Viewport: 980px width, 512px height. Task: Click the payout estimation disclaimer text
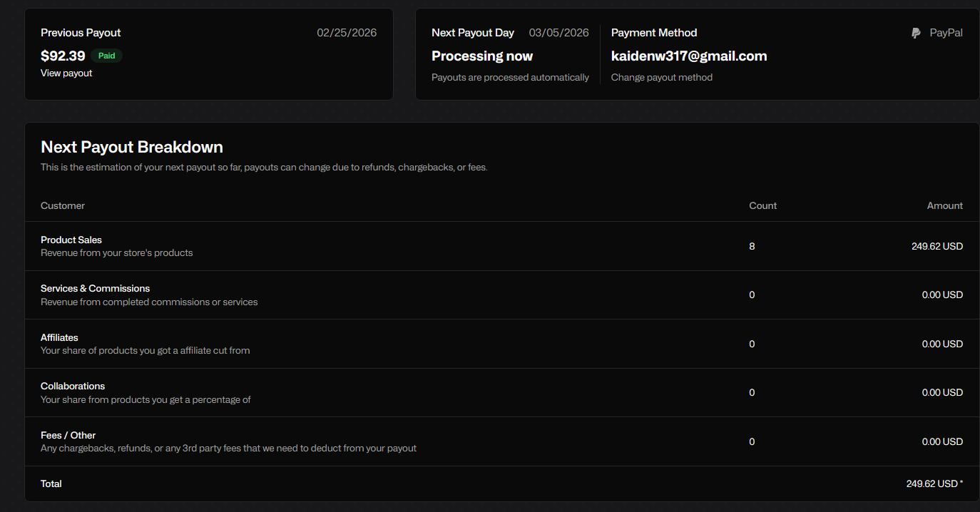(264, 168)
